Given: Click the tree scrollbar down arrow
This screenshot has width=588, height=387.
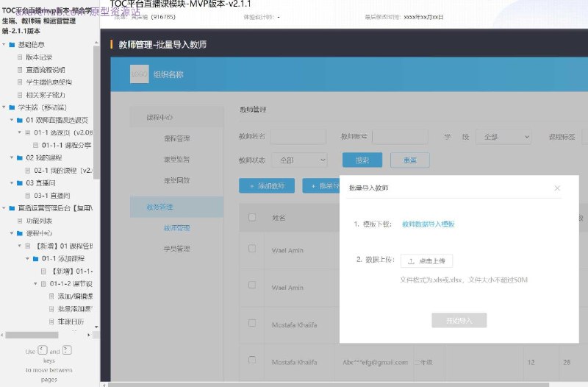Looking at the screenshot, I should tap(96, 327).
